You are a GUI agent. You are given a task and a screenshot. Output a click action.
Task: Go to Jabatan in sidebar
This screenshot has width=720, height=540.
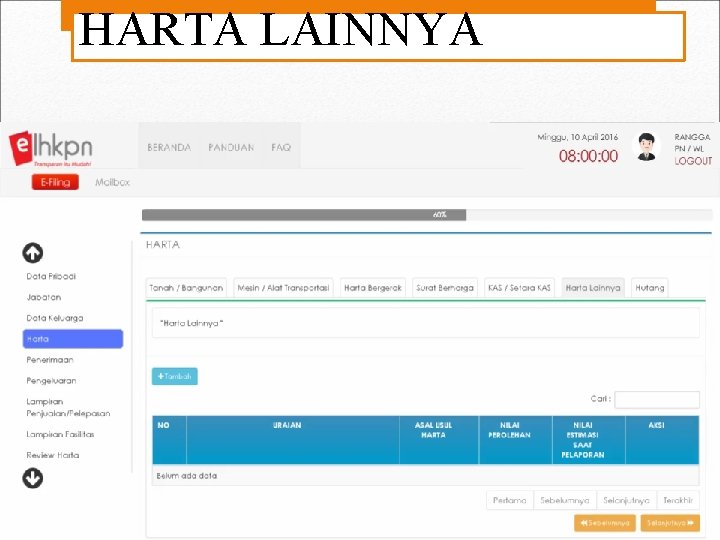click(x=44, y=297)
